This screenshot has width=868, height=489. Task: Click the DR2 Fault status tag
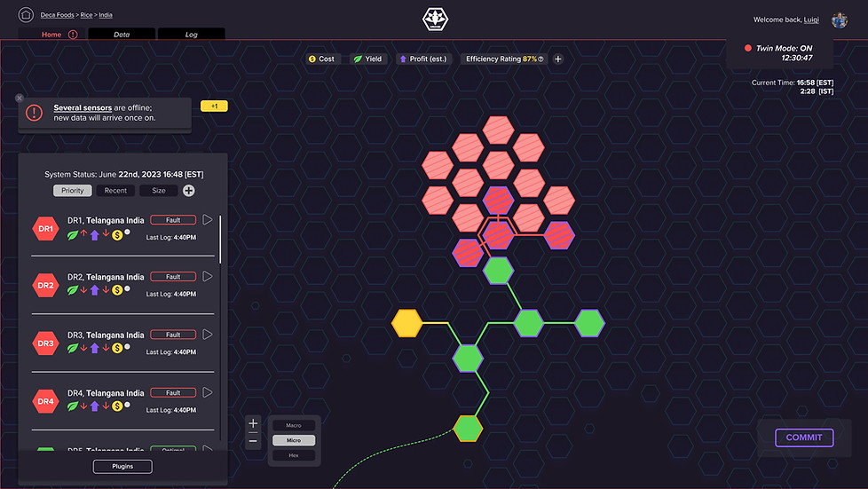coord(173,276)
